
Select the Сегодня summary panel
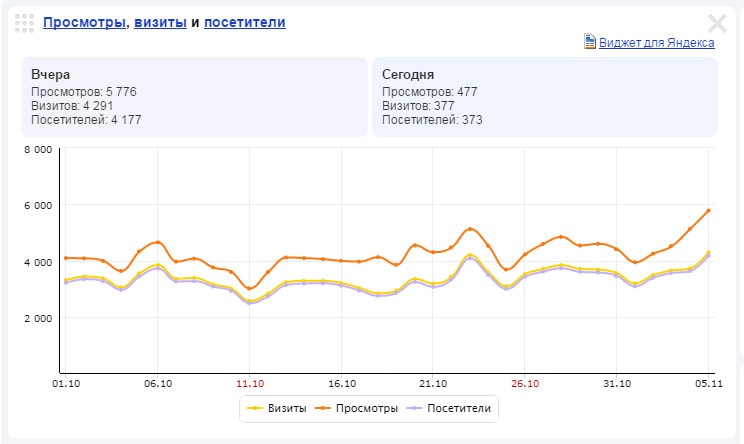click(x=544, y=96)
